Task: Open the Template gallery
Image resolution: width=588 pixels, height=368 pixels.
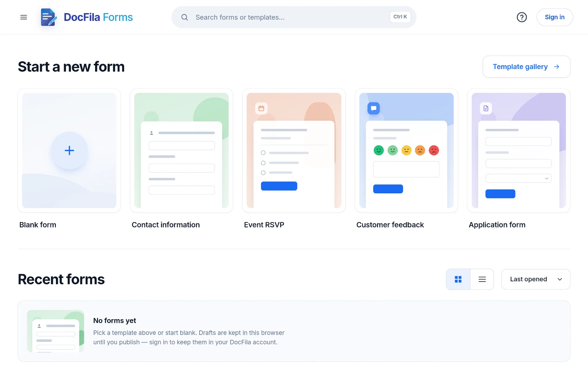Action: [x=527, y=67]
